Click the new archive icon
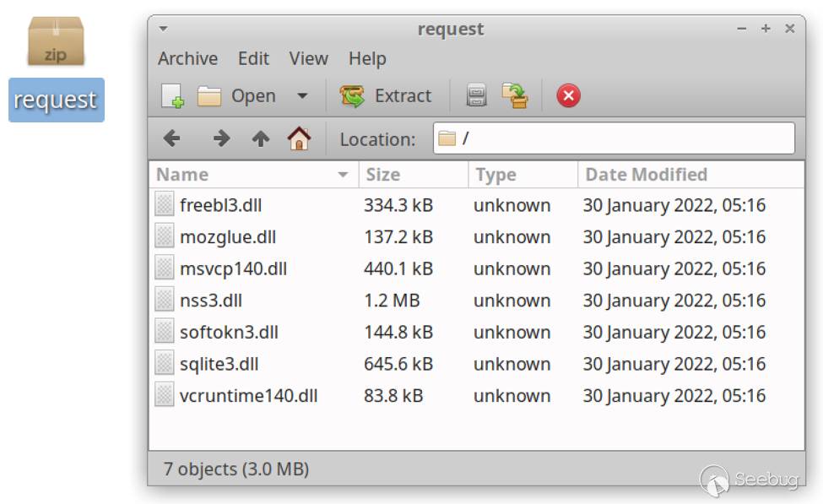823x504 pixels. (172, 96)
